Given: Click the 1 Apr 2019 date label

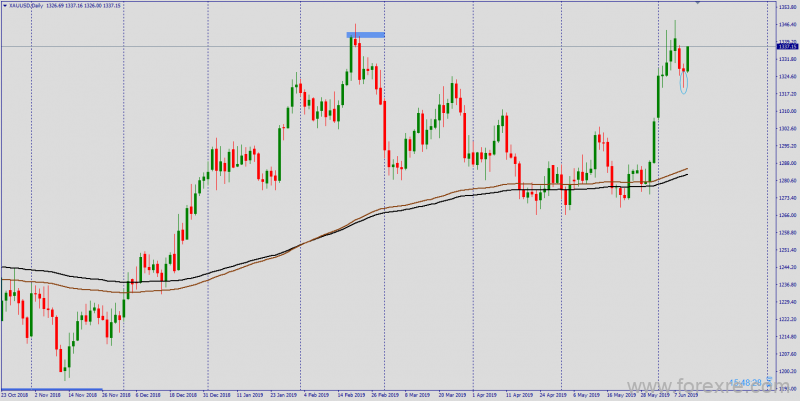Looking at the screenshot, I should click(x=485, y=395).
